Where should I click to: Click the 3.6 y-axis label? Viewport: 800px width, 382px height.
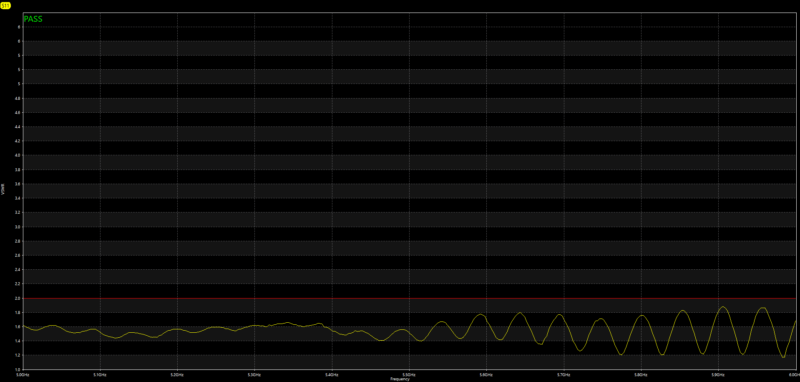point(18,184)
